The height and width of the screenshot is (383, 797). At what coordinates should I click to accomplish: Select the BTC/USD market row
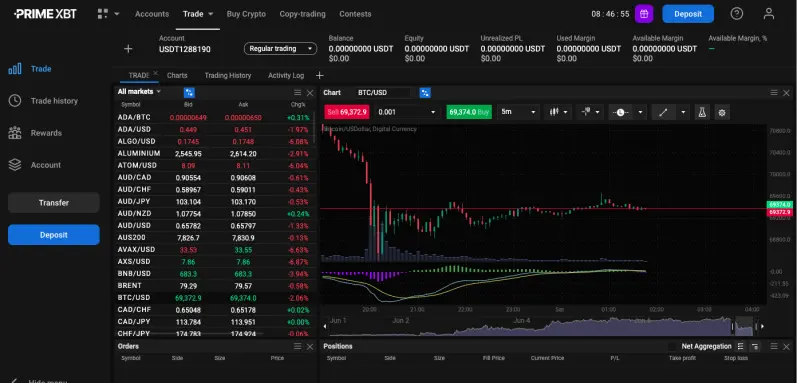(x=214, y=298)
